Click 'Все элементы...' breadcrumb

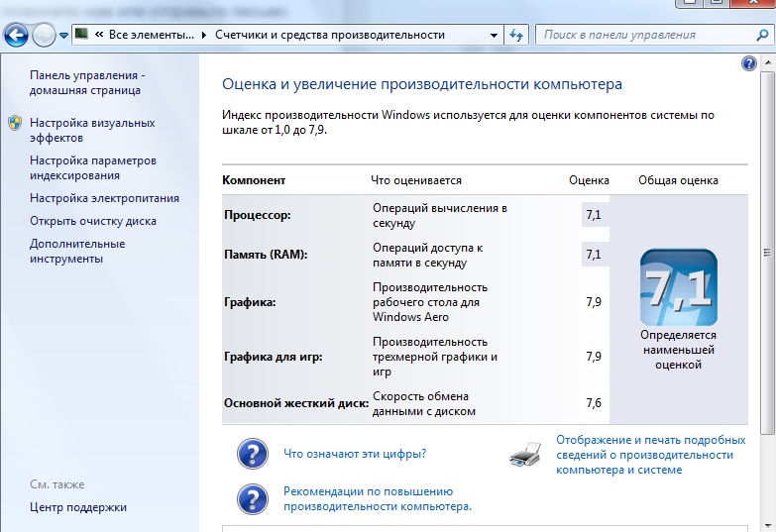152,35
